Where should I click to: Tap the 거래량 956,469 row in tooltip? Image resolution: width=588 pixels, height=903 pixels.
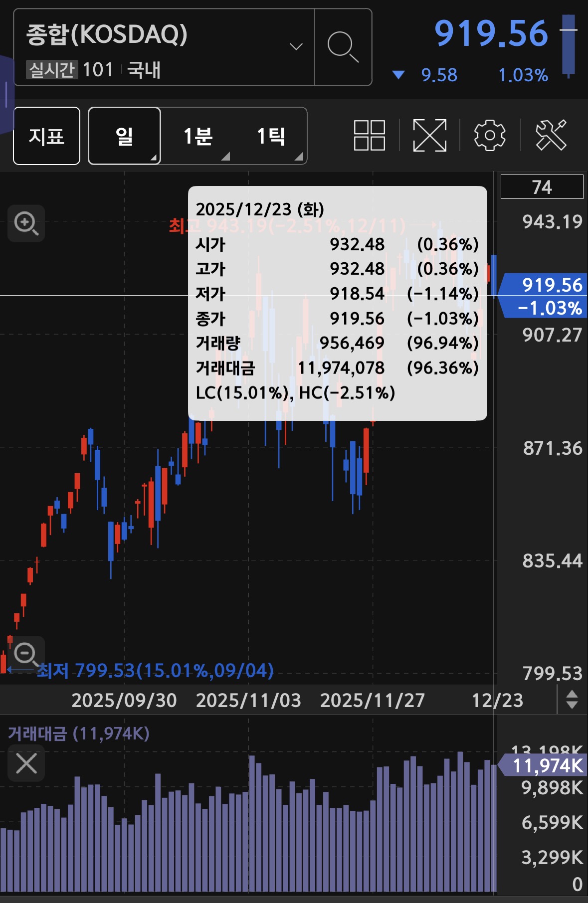(x=337, y=343)
